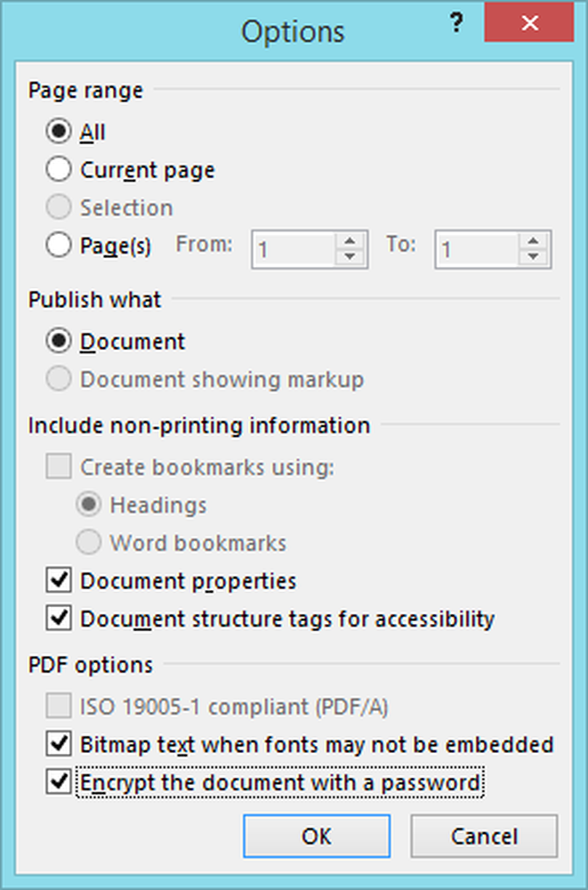The height and width of the screenshot is (890, 588).
Task: Click the To page number field
Action: [475, 248]
